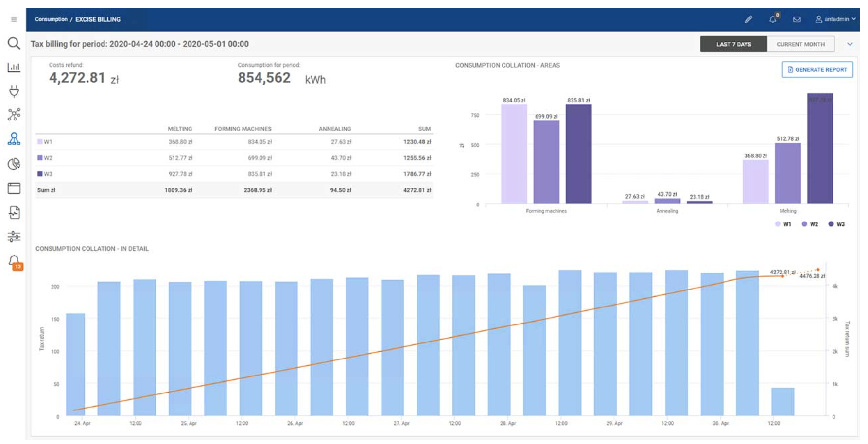Screen dimensions: 868x444
Task: Toggle W2 series visibility in legend
Action: (x=809, y=222)
